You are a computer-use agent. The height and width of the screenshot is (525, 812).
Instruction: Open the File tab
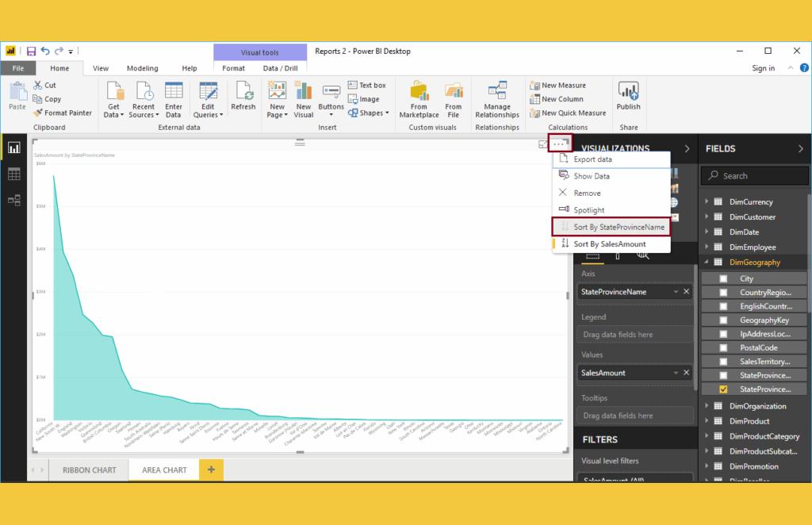(18, 68)
